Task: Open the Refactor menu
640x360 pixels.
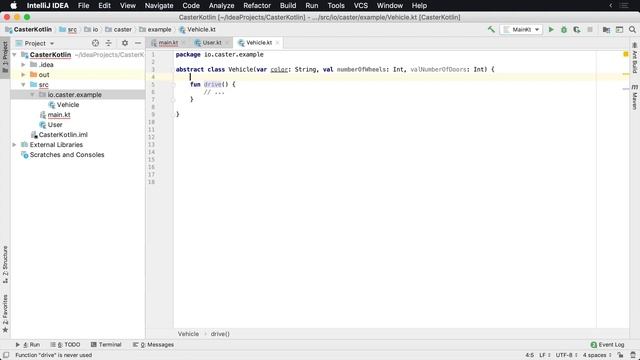Action: coord(257,6)
